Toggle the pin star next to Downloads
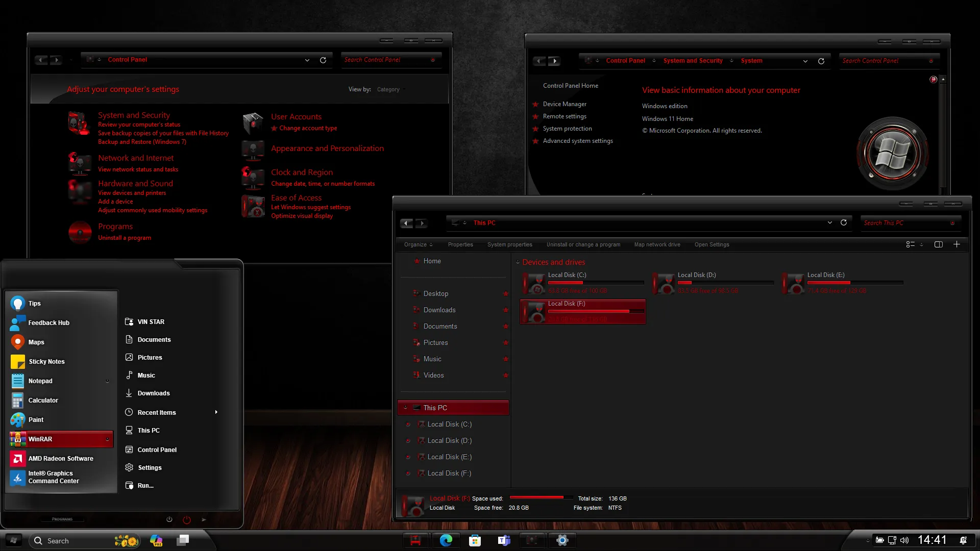The height and width of the screenshot is (551, 980). pyautogui.click(x=506, y=310)
